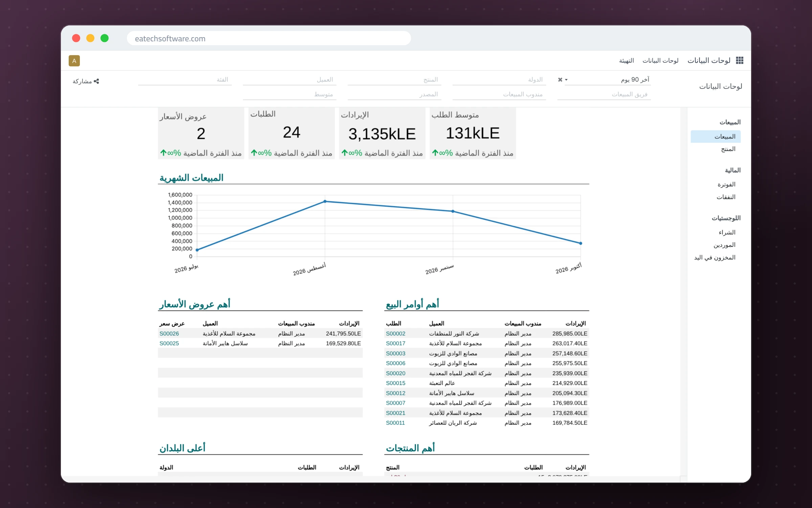Viewport: 812px width, 508px height.
Task: Click the متوسط الطلب card showing 131kLE
Action: click(x=473, y=133)
